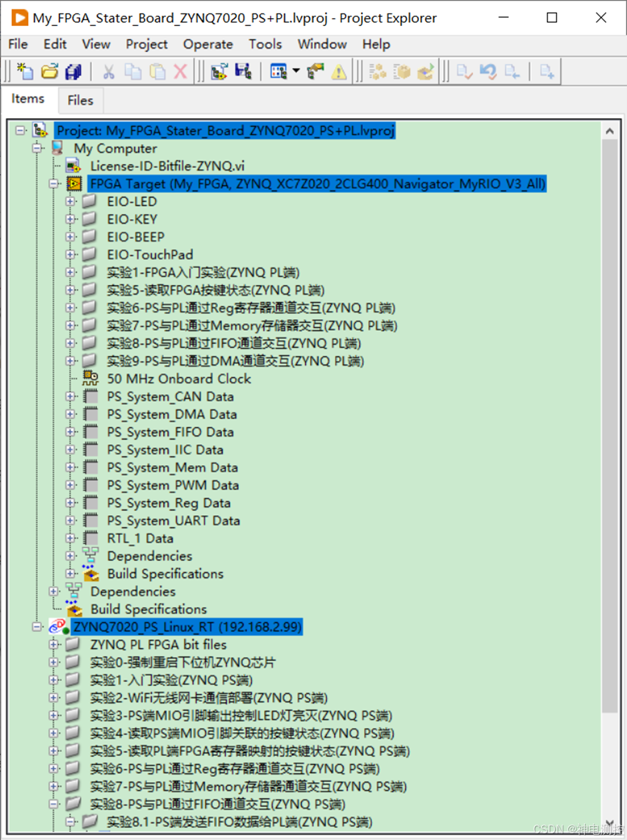Select 实验1-FPGA入门实验(ZYNQ PL端) folder
627x840 pixels.
click(203, 272)
